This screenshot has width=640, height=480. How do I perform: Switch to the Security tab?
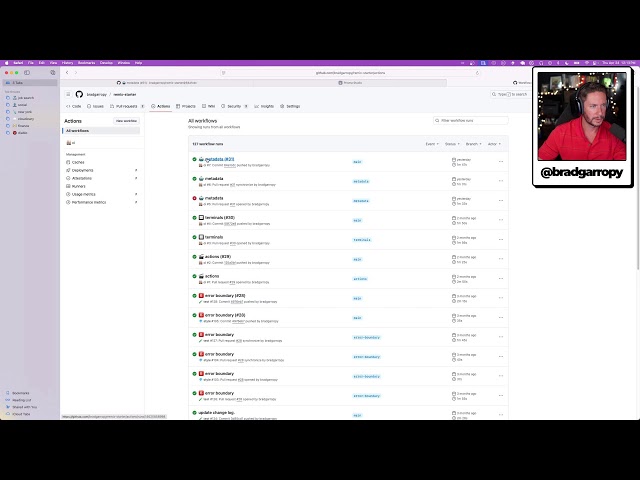tap(234, 106)
